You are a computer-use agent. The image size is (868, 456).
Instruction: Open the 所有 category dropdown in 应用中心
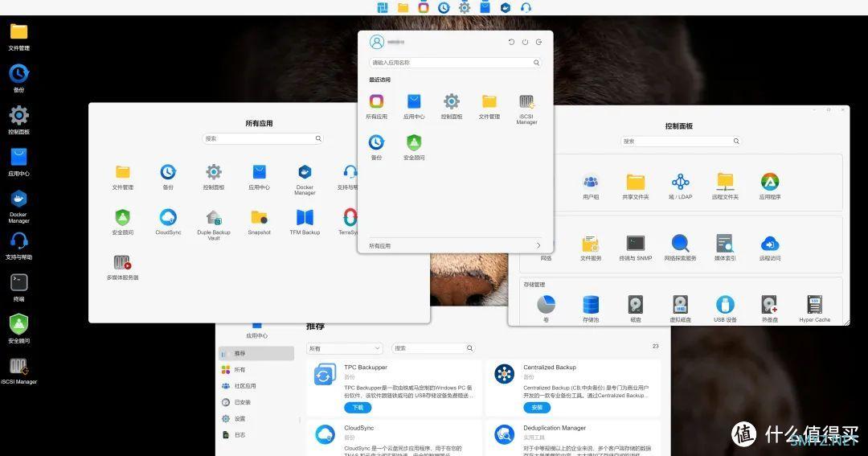click(344, 348)
